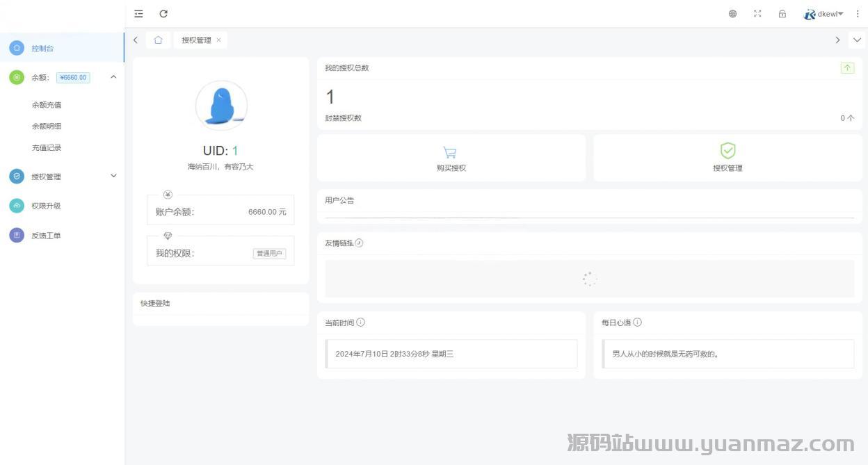The width and height of the screenshot is (868, 465).
Task: Open 权限升级 from the sidebar
Action: click(x=46, y=206)
